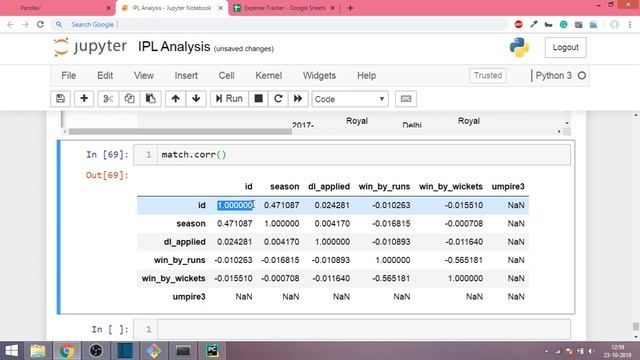640x360 pixels.
Task: Switch to the Pandas browser tab
Action: click(x=57, y=8)
